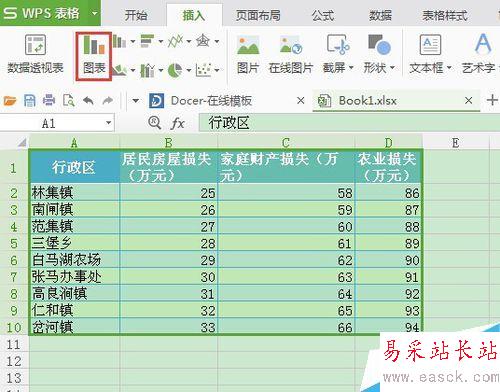Click the formula bar showing 行政区
500x392 pixels.
(x=349, y=123)
